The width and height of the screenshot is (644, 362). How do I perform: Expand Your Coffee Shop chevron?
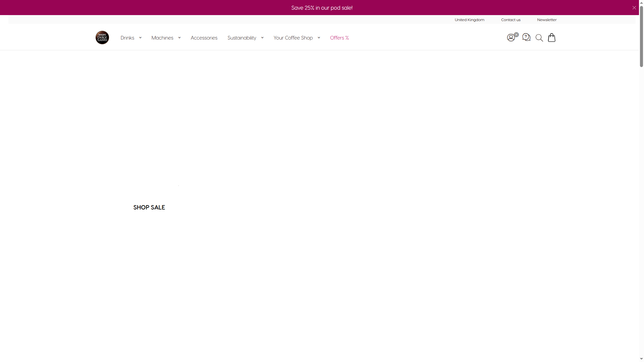tap(319, 38)
